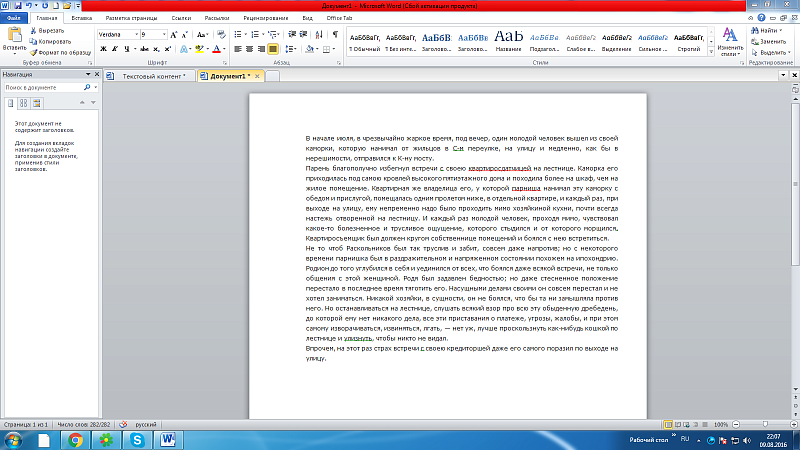The image size is (800, 450).
Task: Open font name dropdown Verdana
Action: 136,35
